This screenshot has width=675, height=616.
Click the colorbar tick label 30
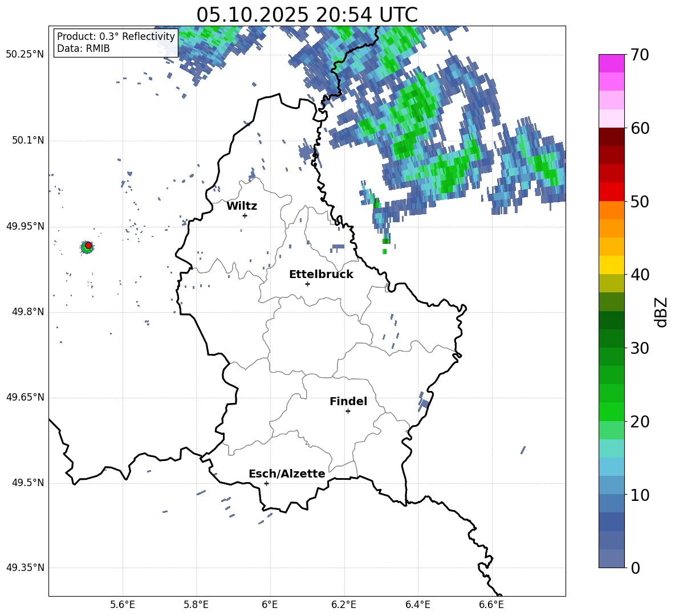(x=640, y=348)
